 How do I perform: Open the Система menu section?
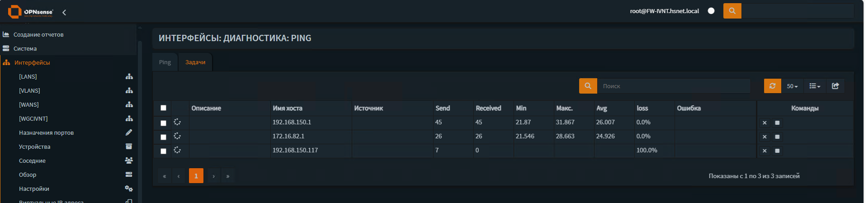[25, 49]
